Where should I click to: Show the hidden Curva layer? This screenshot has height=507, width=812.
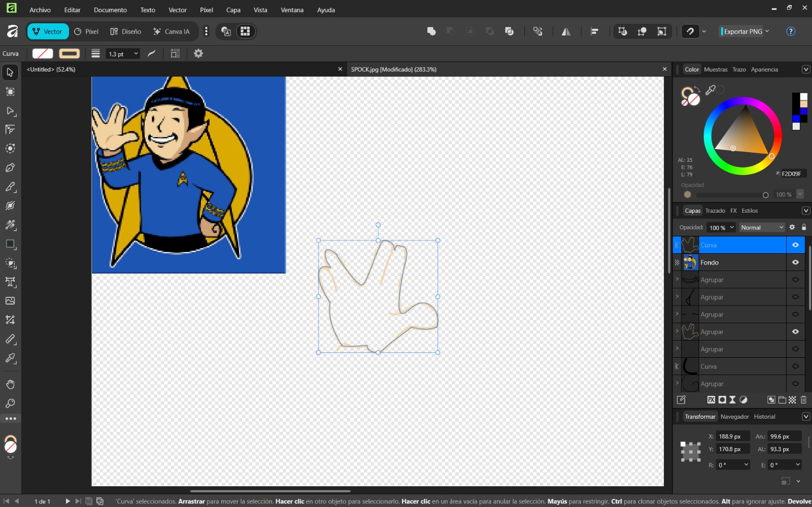tap(795, 366)
